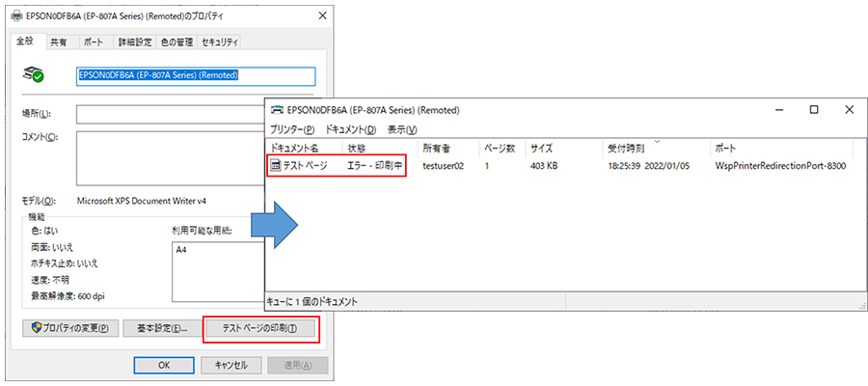Image resolution: width=868 pixels, height=386 pixels.
Task: Maximize the print queue window
Action: point(814,110)
